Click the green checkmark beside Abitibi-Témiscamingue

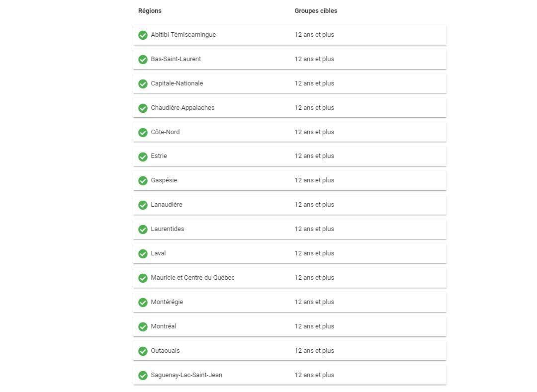click(x=143, y=35)
